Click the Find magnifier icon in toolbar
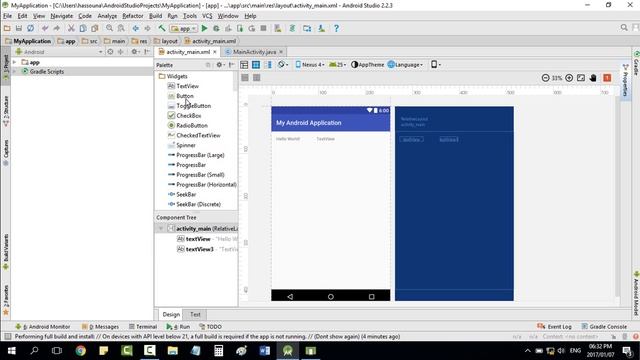Image resolution: width=640 pixels, height=360 pixels. [x=109, y=28]
